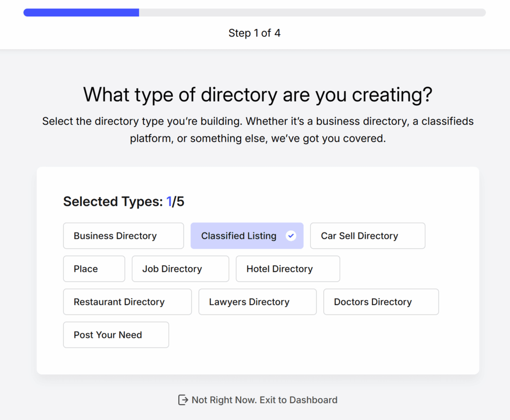Pick the Job Directory option
510x420 pixels.
coord(180,269)
